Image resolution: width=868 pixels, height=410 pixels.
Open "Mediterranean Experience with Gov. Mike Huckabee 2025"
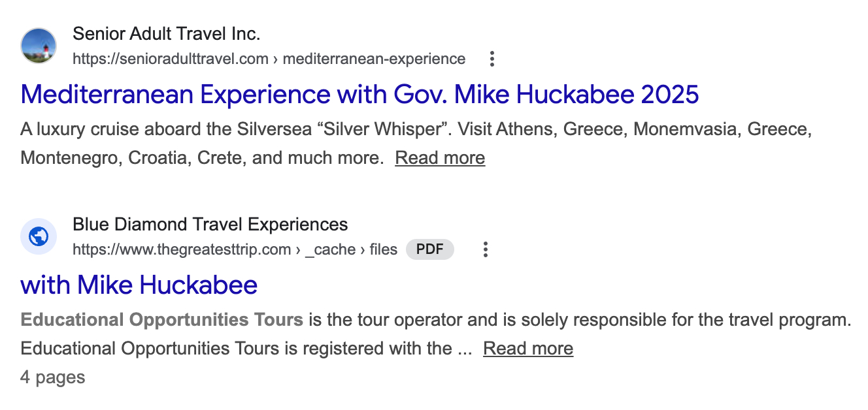(x=359, y=95)
